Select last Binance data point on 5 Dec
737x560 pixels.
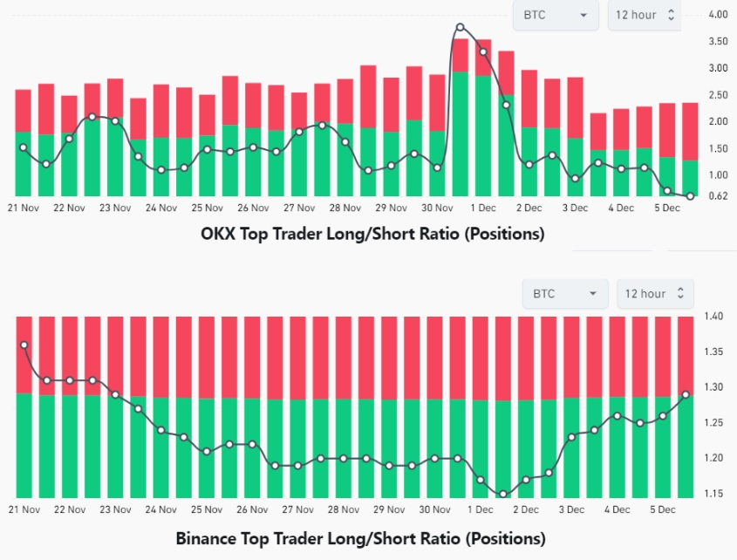pyautogui.click(x=686, y=395)
